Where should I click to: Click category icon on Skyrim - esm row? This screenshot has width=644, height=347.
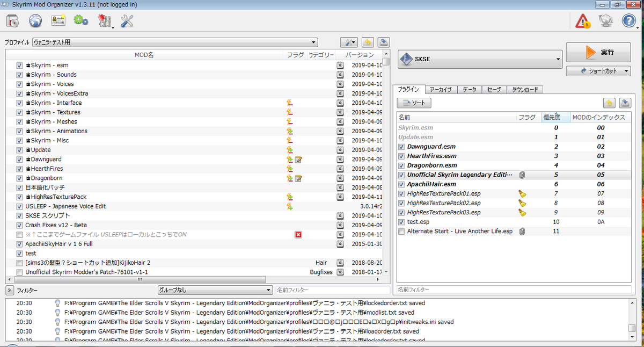click(340, 66)
